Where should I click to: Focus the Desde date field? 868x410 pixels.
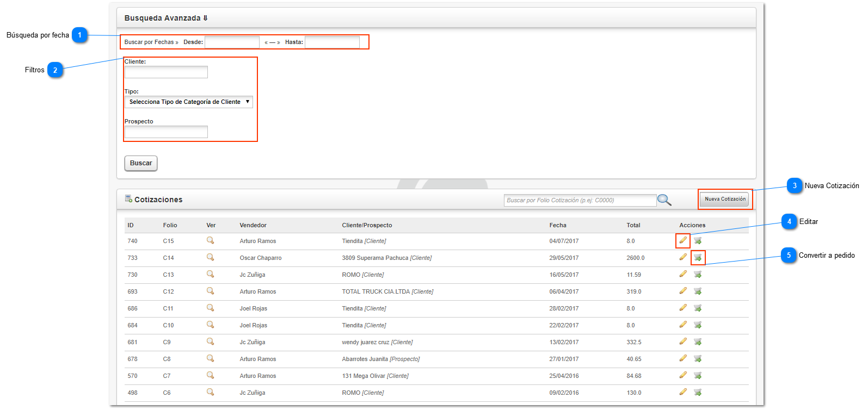[x=232, y=42]
